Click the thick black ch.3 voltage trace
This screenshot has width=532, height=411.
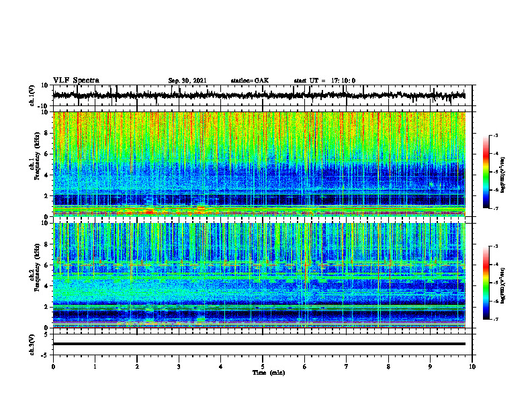click(259, 344)
